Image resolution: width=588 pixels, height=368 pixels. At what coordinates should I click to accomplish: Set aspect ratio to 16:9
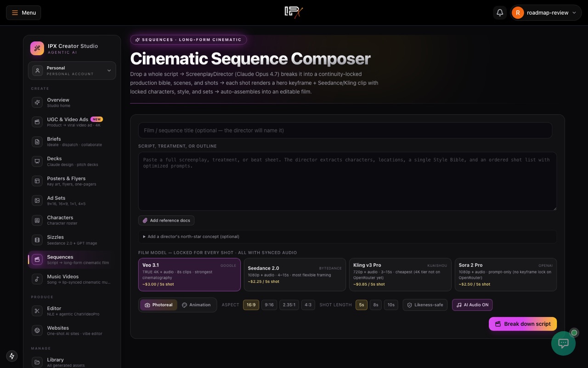(251, 305)
